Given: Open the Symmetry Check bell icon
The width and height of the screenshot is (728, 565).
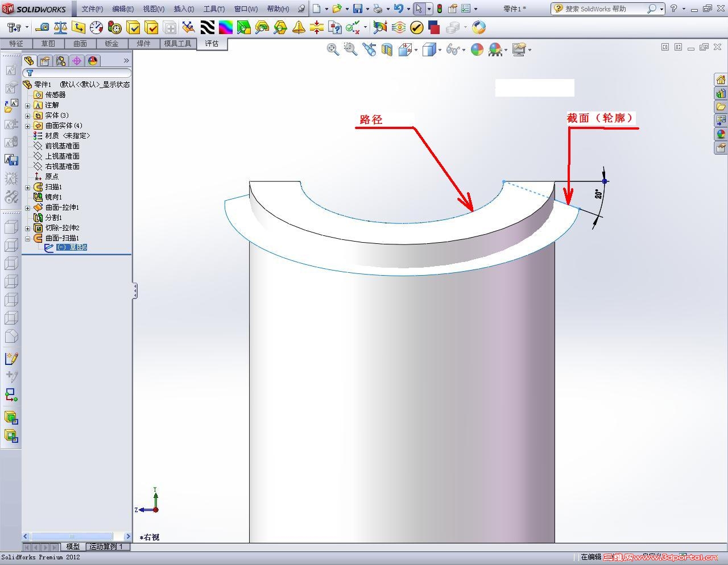Looking at the screenshot, I should (299, 27).
